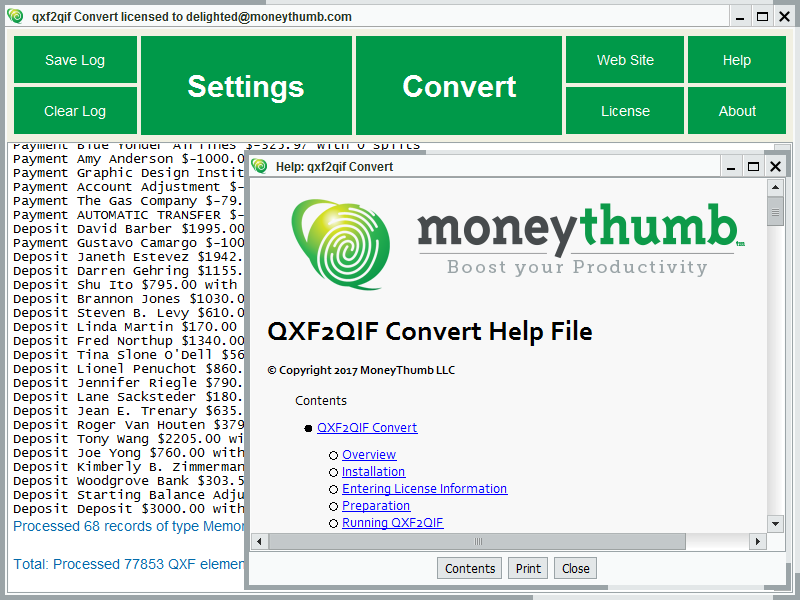Click the 'QXF2QIF Convert Help File' heading
The height and width of the screenshot is (600, 800).
coord(430,332)
